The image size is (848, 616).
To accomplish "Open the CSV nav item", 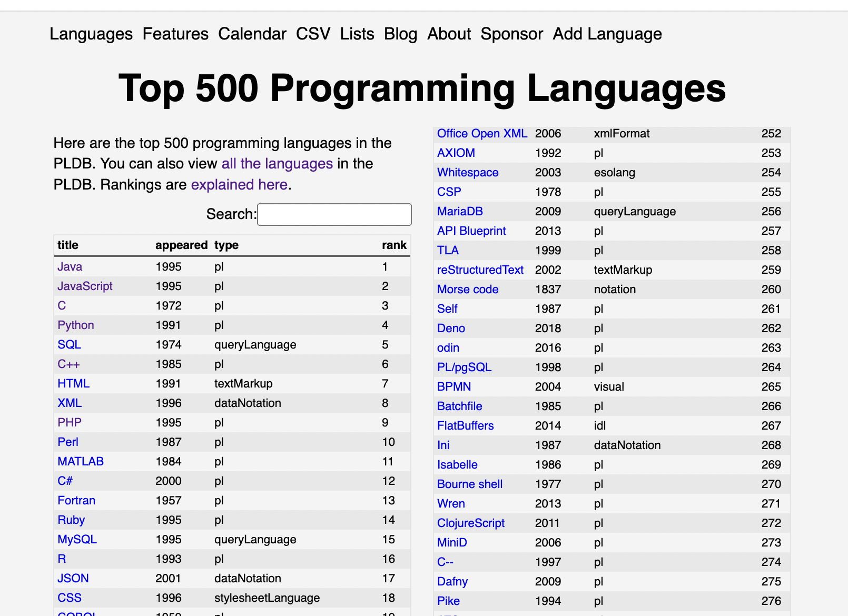I will coord(313,34).
